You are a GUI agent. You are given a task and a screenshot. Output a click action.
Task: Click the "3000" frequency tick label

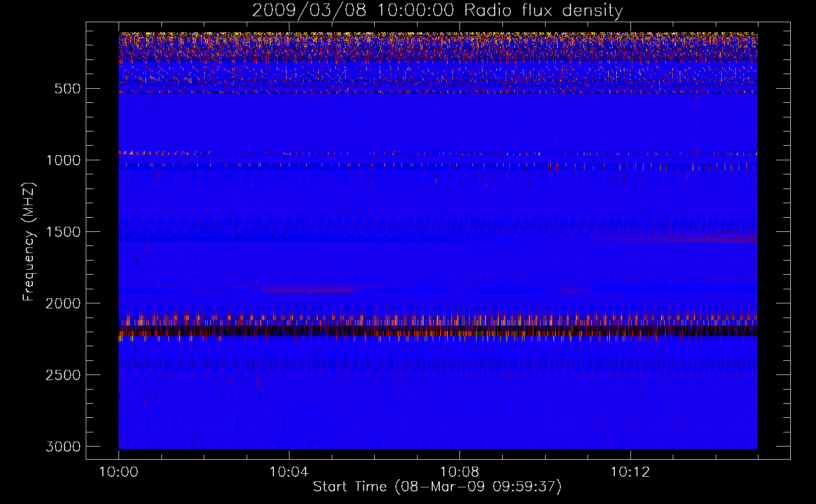pyautogui.click(x=63, y=447)
